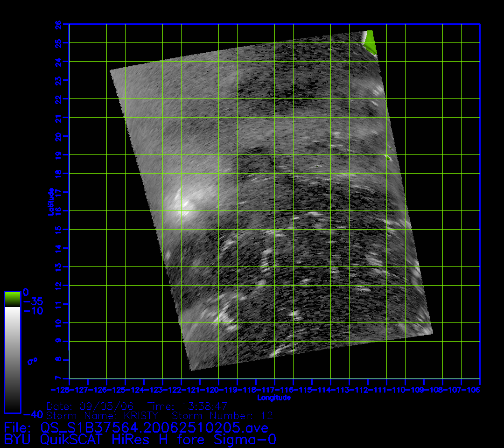
Task: Click the Longitude axis label
Action: click(274, 398)
